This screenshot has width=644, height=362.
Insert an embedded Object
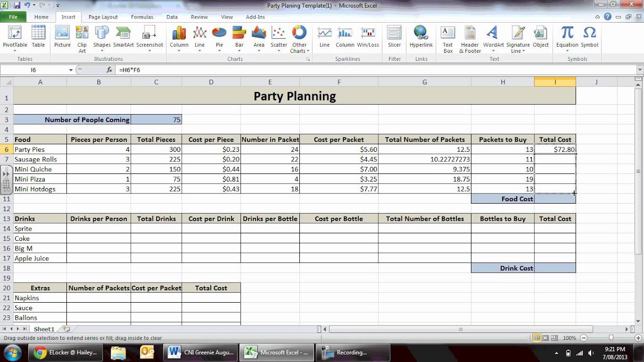click(x=541, y=37)
